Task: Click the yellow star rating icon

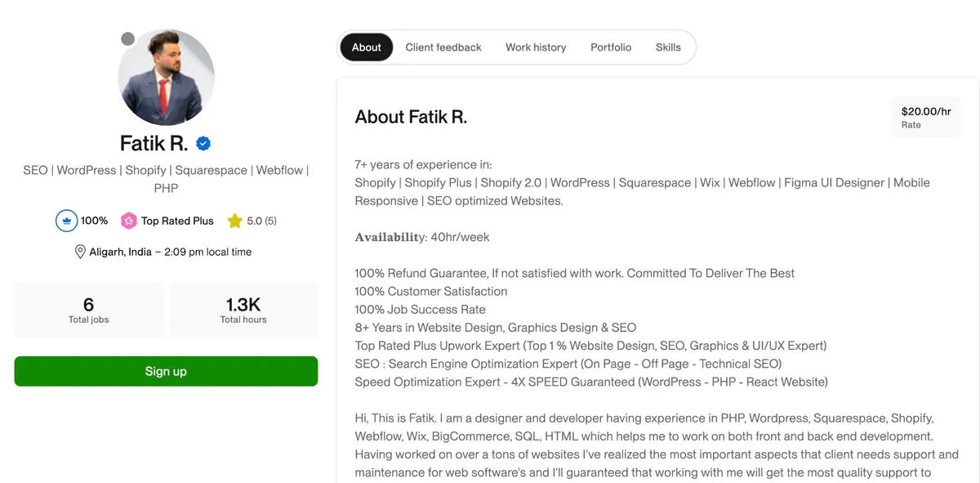Action: [x=234, y=221]
